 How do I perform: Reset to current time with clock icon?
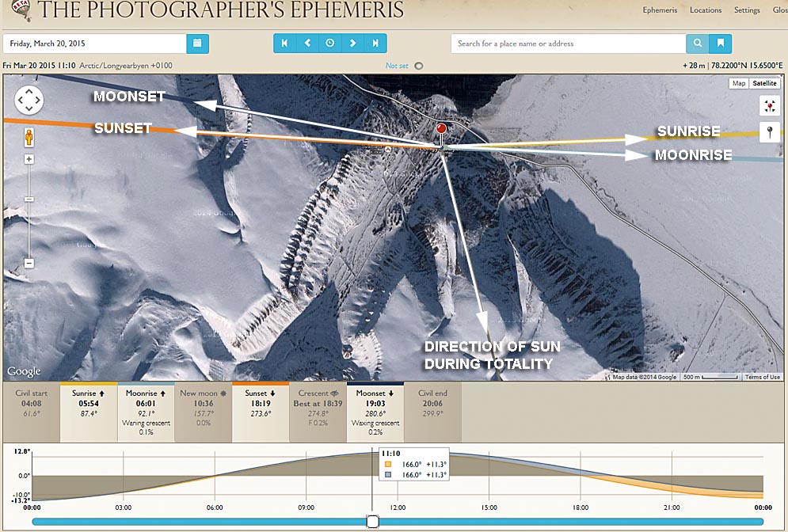(330, 44)
